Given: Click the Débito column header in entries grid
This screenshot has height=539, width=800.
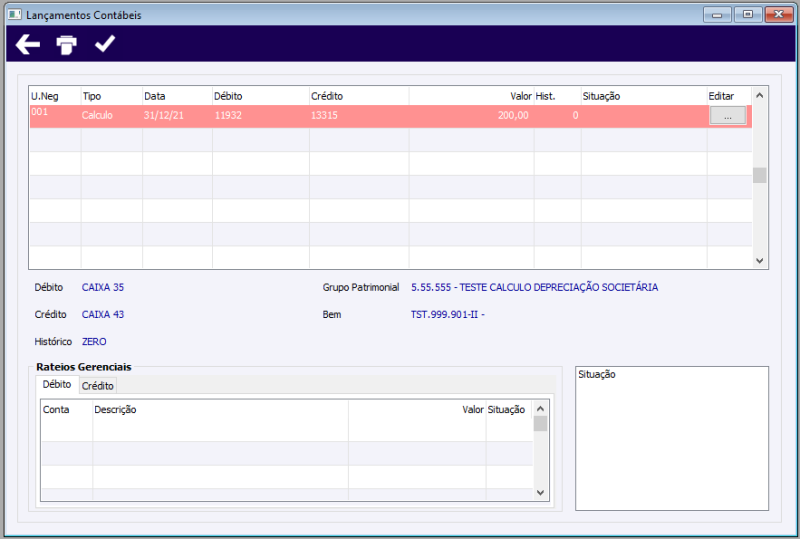Looking at the screenshot, I should point(261,96).
